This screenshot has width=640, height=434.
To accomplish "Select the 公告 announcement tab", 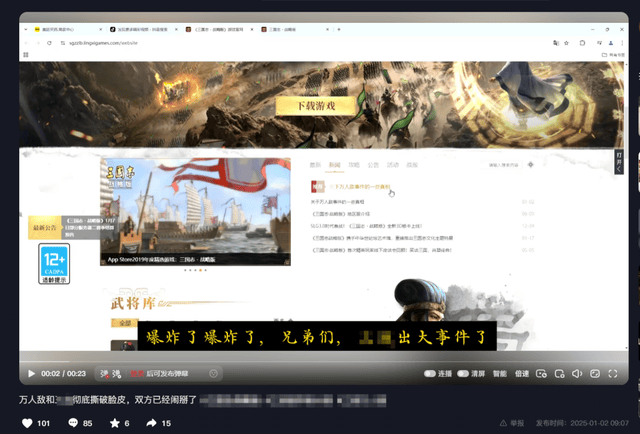I will 373,165.
